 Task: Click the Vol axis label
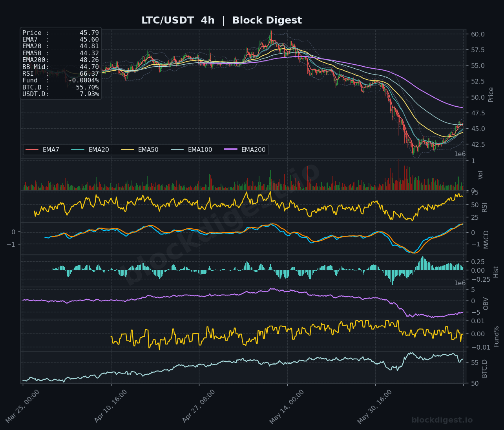pos(480,175)
